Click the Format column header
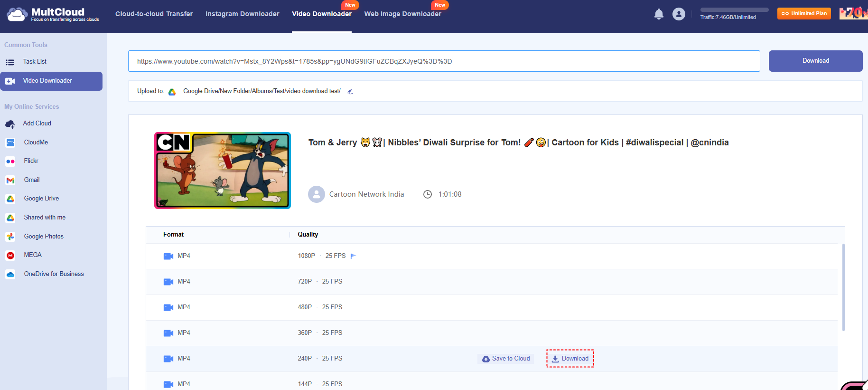Screen dimensions: 868x390 [x=173, y=235]
